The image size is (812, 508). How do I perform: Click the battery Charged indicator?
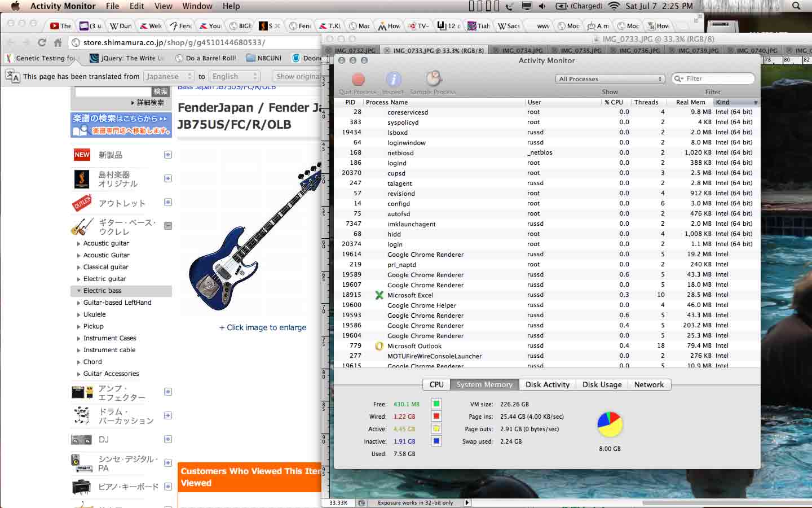(579, 6)
